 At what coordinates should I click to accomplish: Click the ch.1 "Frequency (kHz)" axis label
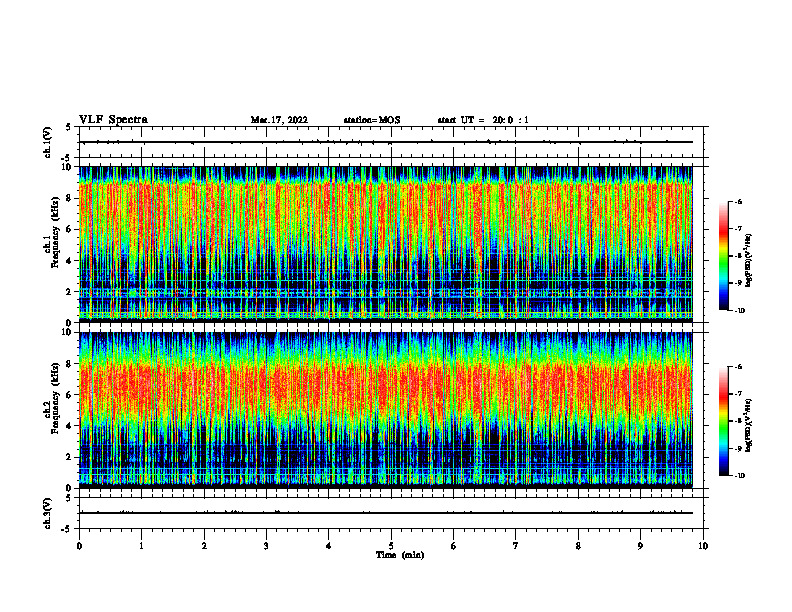point(55,232)
